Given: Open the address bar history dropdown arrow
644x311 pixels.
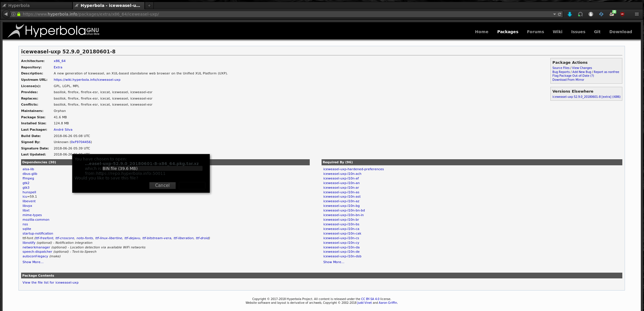Looking at the screenshot, I should [x=554, y=14].
